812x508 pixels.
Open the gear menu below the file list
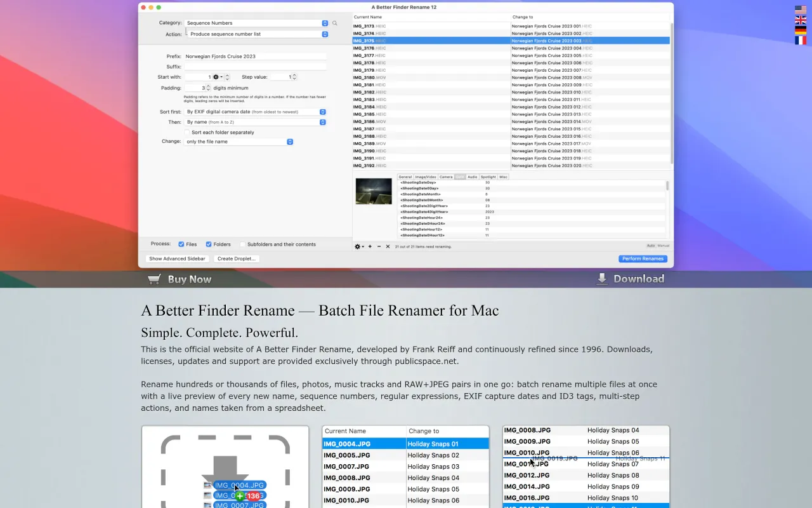(x=359, y=246)
